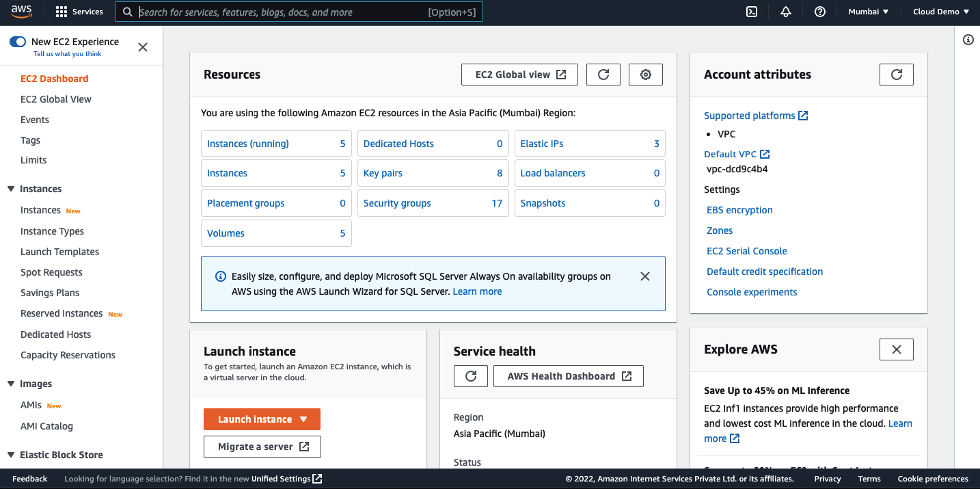Close the New EC2 Experience banner
Viewport: 980px width, 489px height.
[x=143, y=47]
